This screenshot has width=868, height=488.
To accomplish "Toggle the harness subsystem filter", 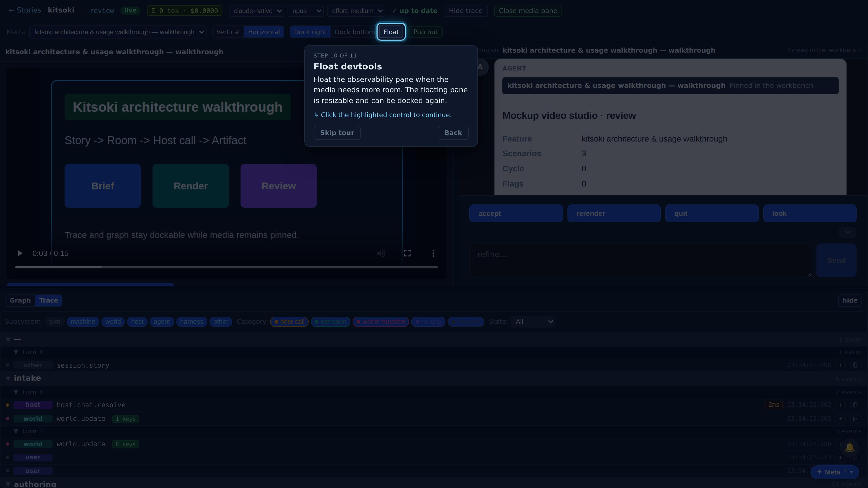I will (192, 322).
